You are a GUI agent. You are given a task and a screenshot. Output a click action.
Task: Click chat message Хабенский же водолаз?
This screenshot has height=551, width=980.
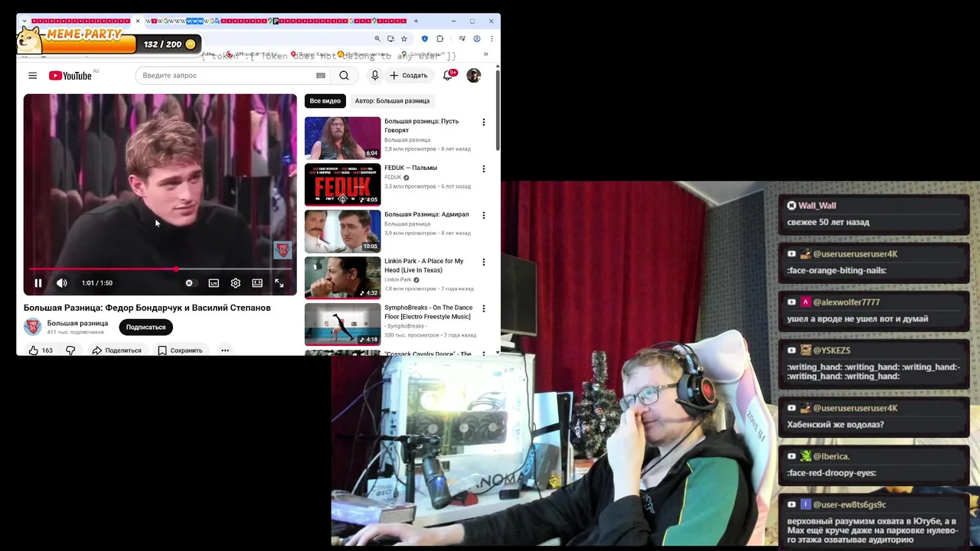click(x=835, y=425)
